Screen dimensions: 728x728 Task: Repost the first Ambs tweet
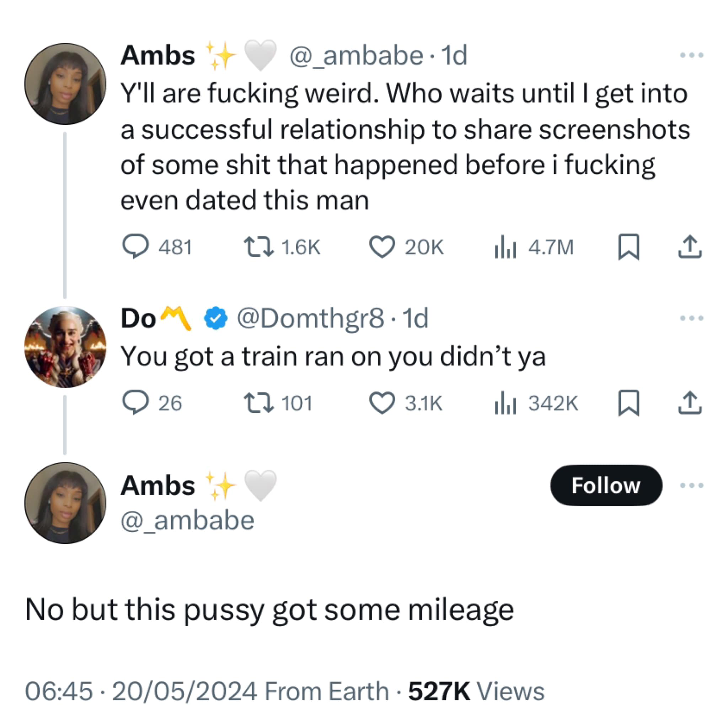pyautogui.click(x=258, y=247)
